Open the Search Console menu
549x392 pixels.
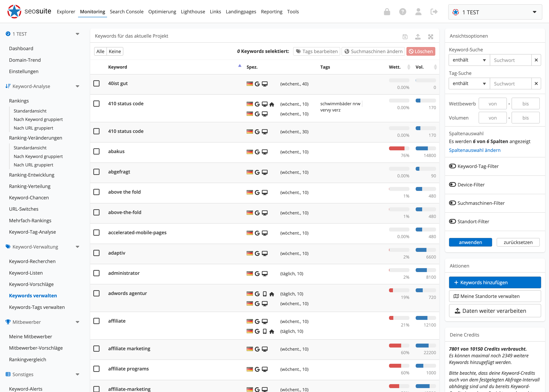(126, 12)
